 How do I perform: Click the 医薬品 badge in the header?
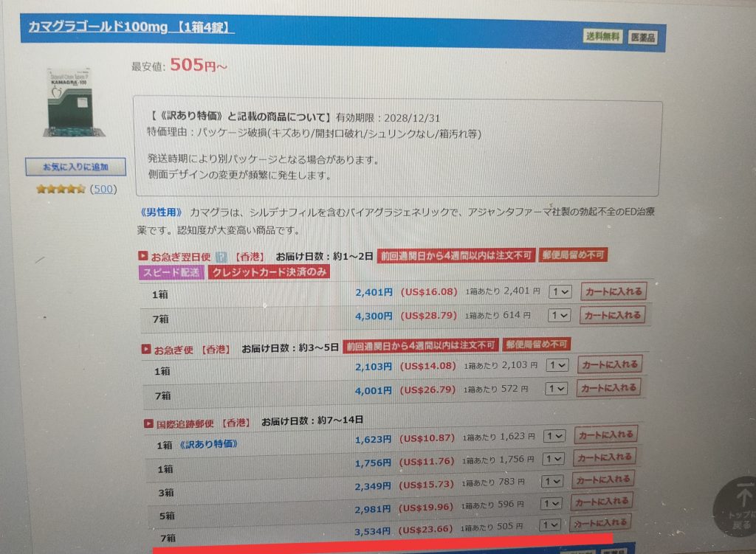642,38
